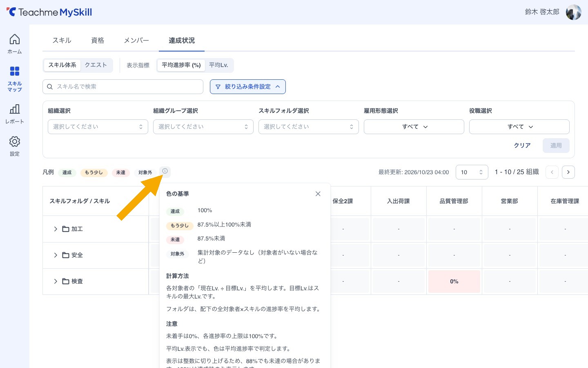Click the クリア button

[522, 146]
